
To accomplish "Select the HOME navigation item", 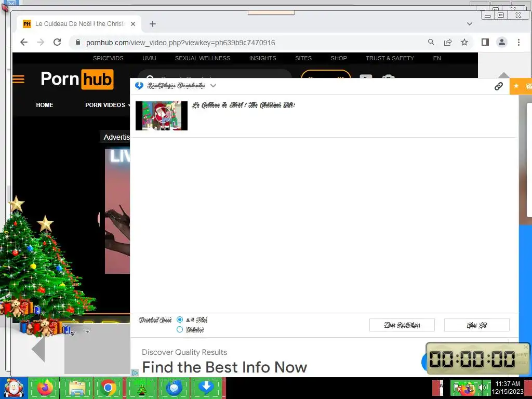I will 45,105.
